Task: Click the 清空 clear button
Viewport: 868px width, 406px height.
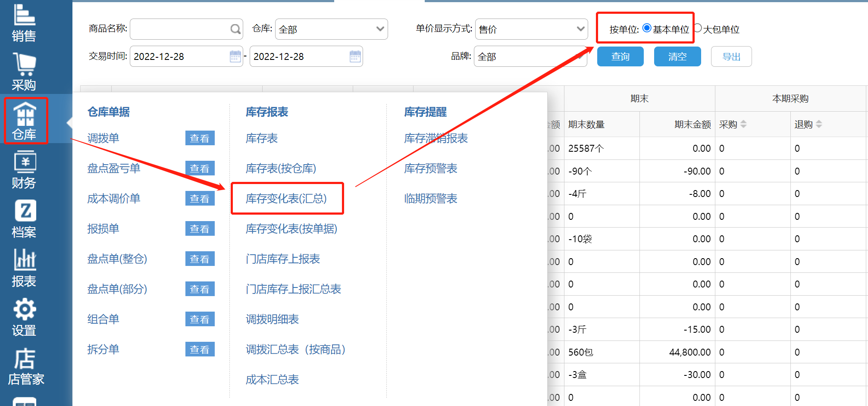Action: [x=677, y=56]
